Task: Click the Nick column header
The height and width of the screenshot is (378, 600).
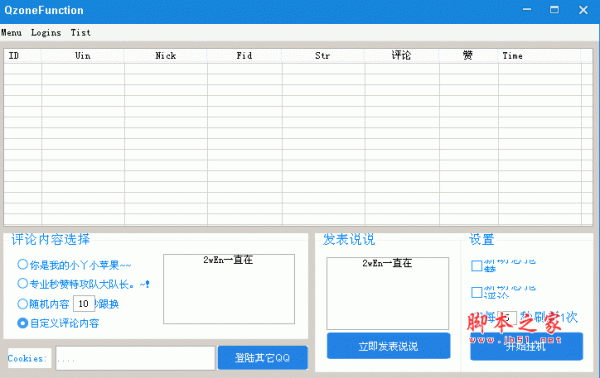Action: tap(166, 56)
